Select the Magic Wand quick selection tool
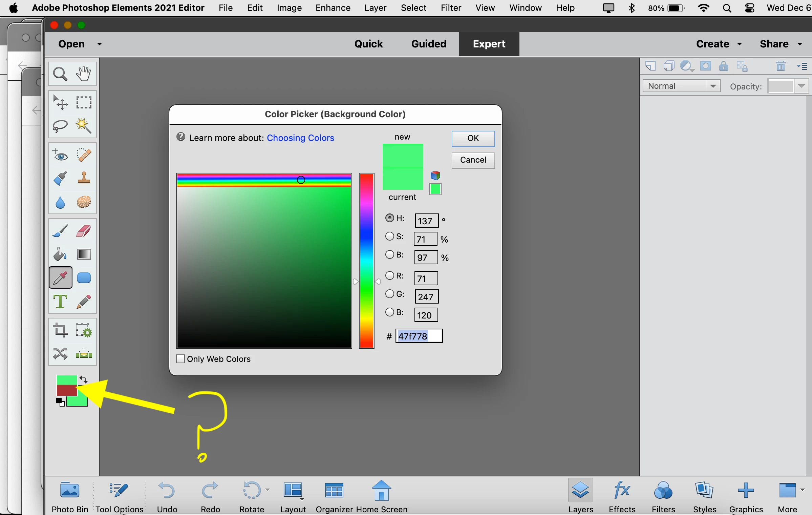The height and width of the screenshot is (515, 812). point(84,126)
